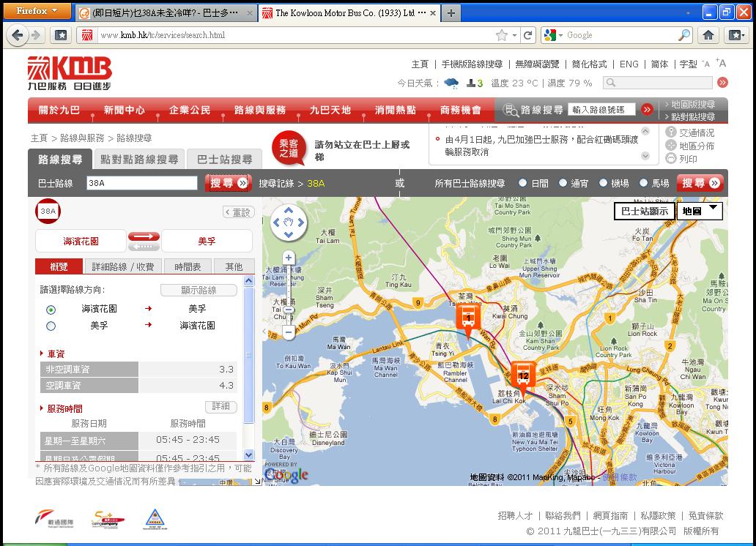The width and height of the screenshot is (756, 546).
Task: Select 馬場 route type radio
Action: point(643,183)
